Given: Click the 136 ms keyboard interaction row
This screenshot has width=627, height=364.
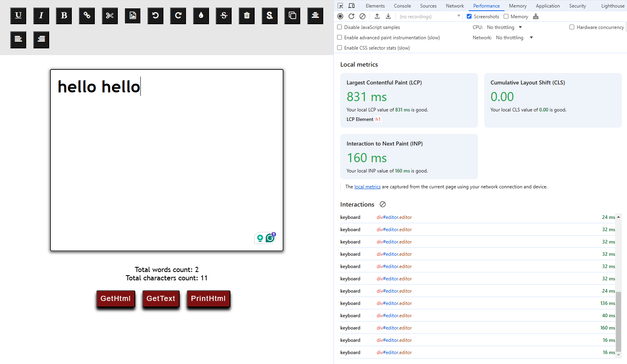Looking at the screenshot, I should pos(477,303).
